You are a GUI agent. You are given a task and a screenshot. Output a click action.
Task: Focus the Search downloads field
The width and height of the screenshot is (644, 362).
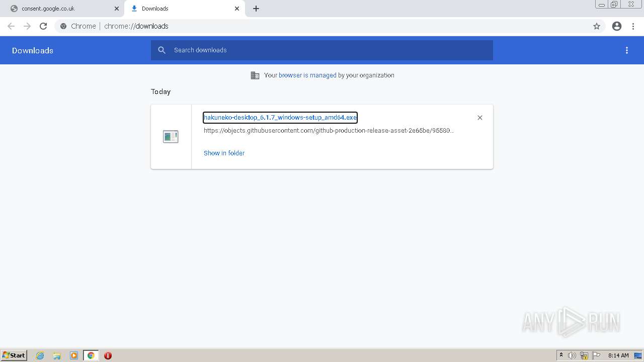coord(322,50)
